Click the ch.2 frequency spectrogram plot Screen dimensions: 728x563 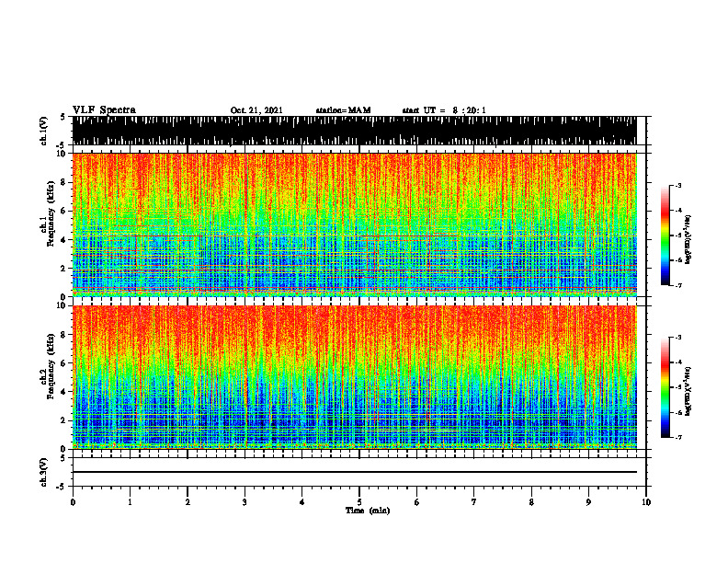coord(354,377)
